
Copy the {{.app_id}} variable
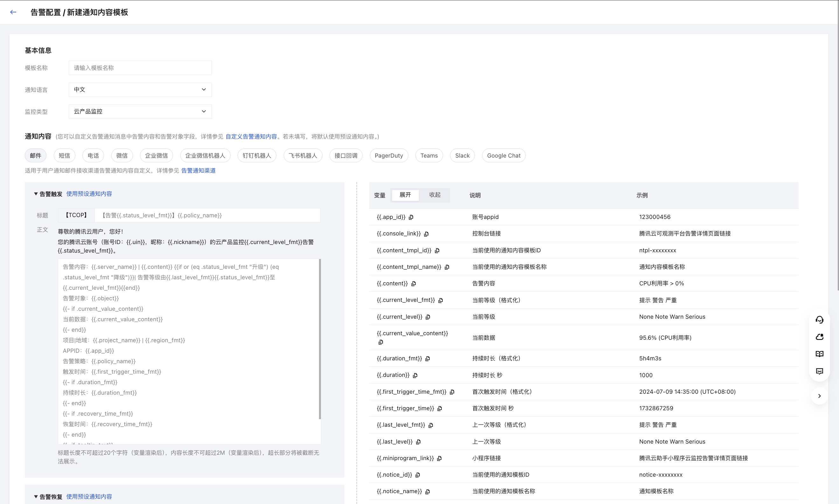(411, 217)
